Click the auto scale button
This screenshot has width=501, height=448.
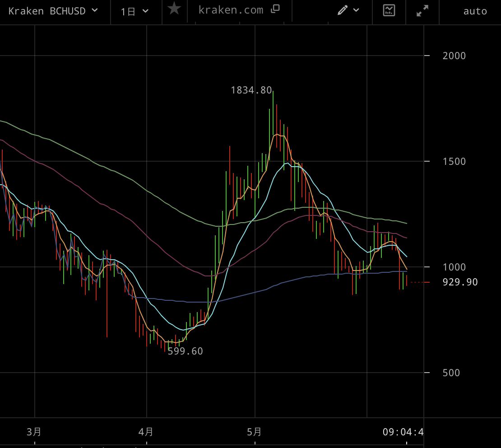pos(475,11)
